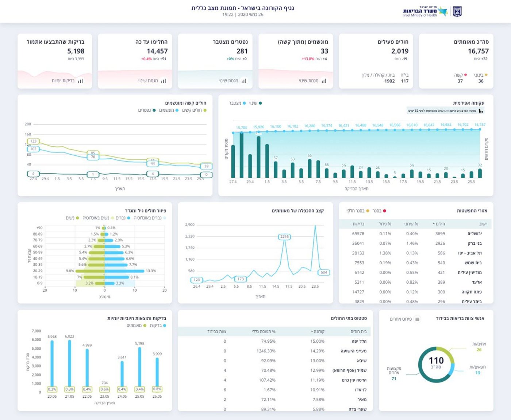Click the red בסגר legend marker
The width and height of the screenshot is (511, 420).
(384, 211)
